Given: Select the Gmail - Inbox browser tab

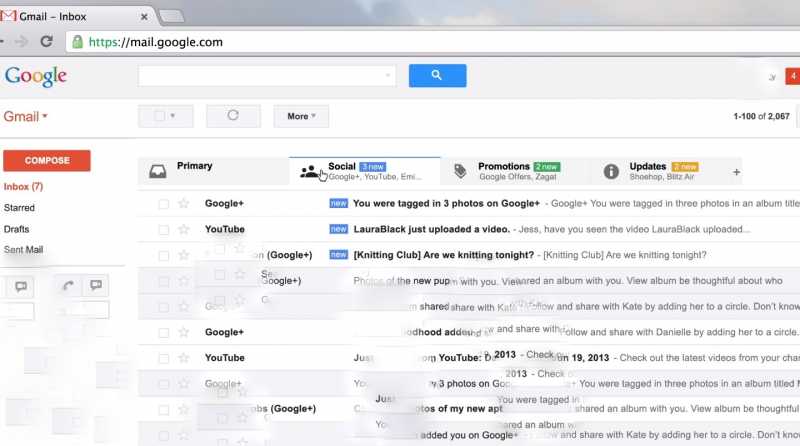Looking at the screenshot, I should click(x=77, y=16).
